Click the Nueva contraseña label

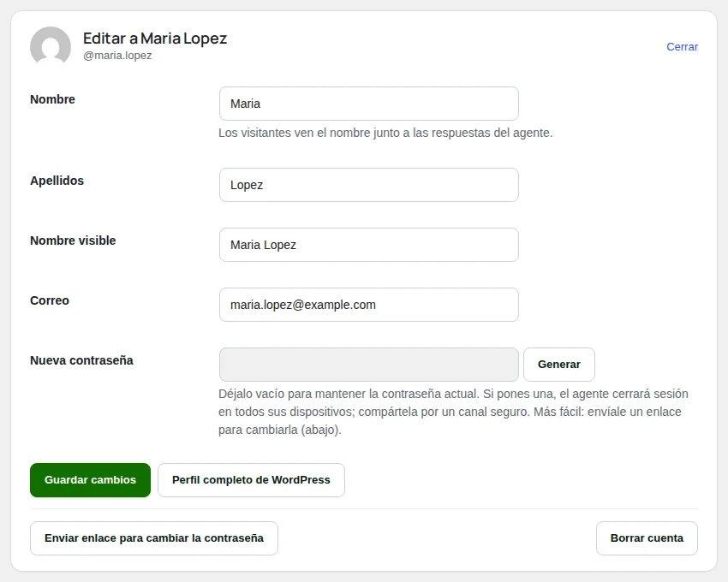pos(81,360)
